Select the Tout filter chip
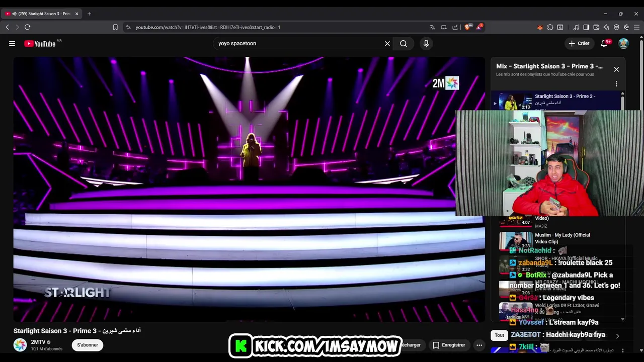Image resolution: width=644 pixels, height=362 pixels. [x=499, y=335]
